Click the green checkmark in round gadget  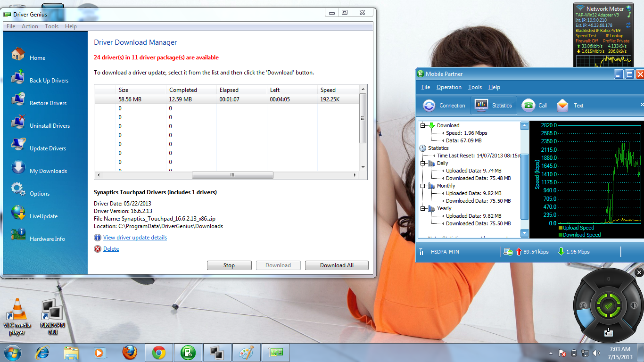click(608, 306)
